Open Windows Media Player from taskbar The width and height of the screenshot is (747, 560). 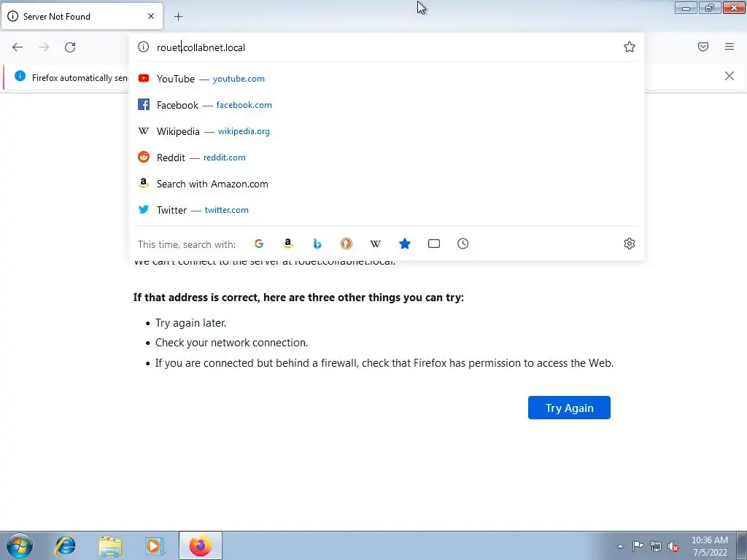155,545
